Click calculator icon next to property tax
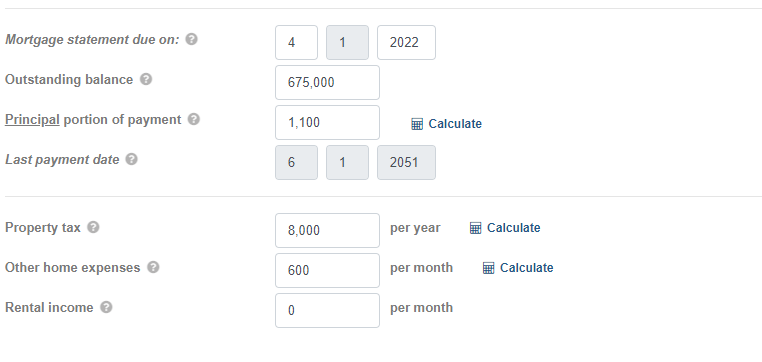The width and height of the screenshot is (762, 362). click(x=475, y=228)
